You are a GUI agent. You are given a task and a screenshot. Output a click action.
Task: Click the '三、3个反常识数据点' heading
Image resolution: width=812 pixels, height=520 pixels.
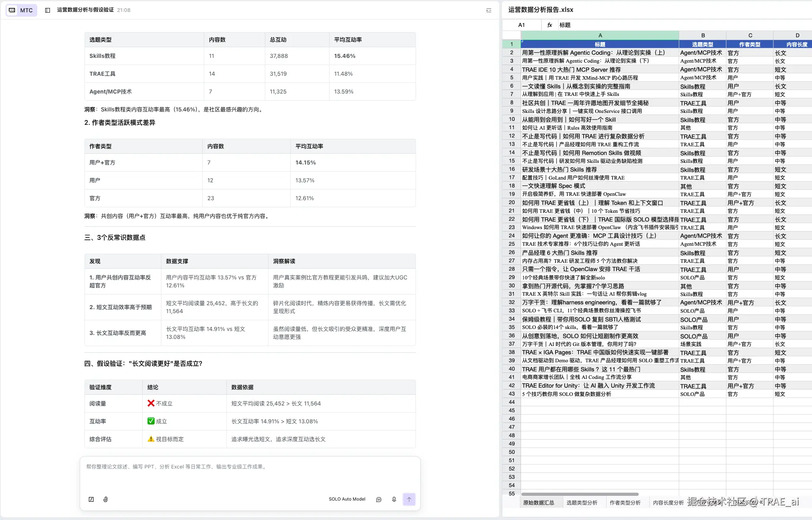115,237
